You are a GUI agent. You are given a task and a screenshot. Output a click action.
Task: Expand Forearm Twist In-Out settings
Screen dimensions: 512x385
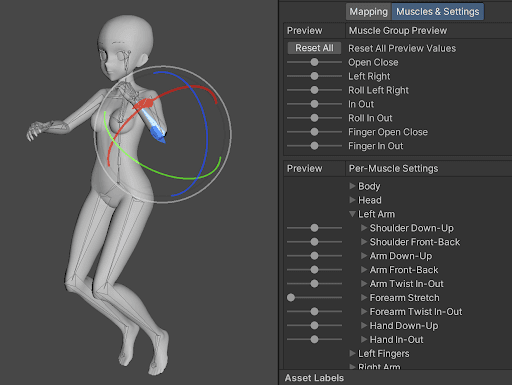364,312
